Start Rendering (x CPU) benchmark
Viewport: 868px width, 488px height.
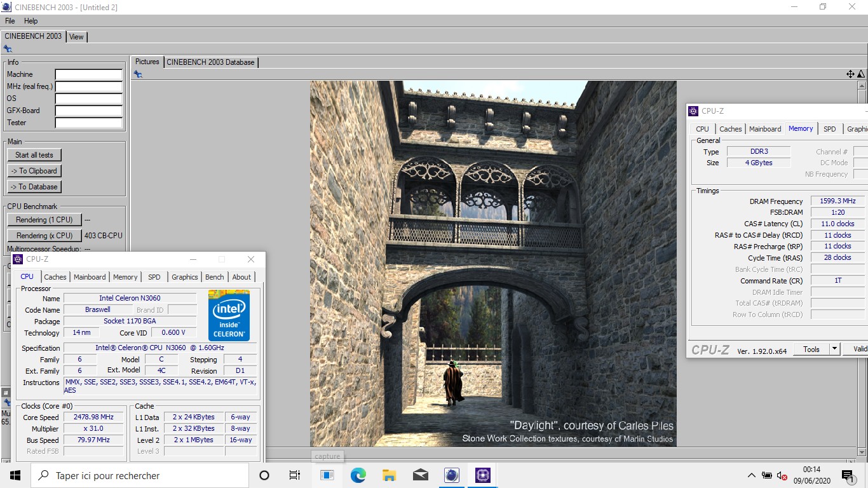point(44,236)
